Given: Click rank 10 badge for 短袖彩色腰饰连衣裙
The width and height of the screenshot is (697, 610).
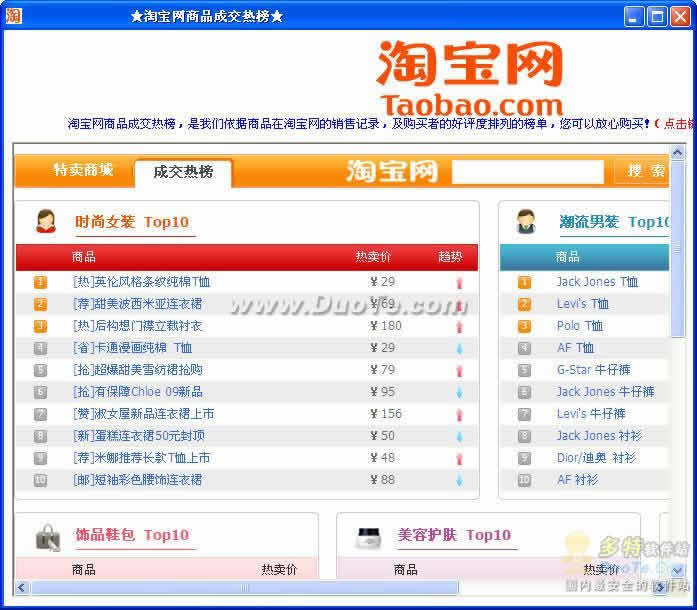Looking at the screenshot, I should (x=40, y=480).
